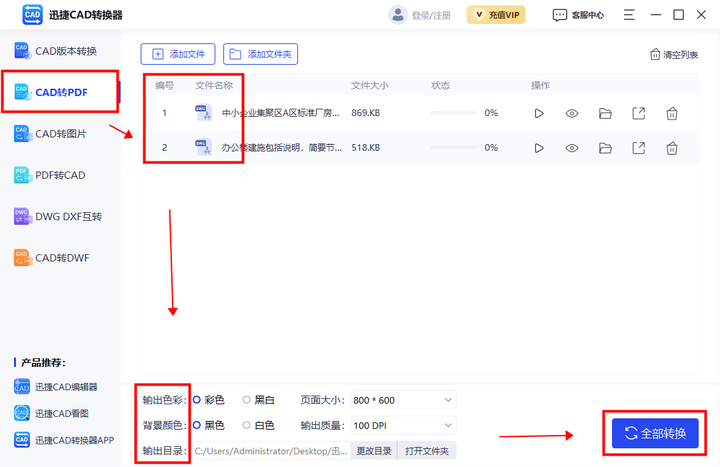Click the 迅捷CAD转换器 app logo

pos(33,15)
